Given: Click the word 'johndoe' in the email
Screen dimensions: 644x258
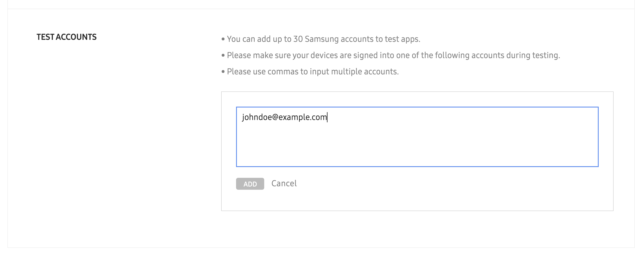Looking at the screenshot, I should [x=257, y=117].
